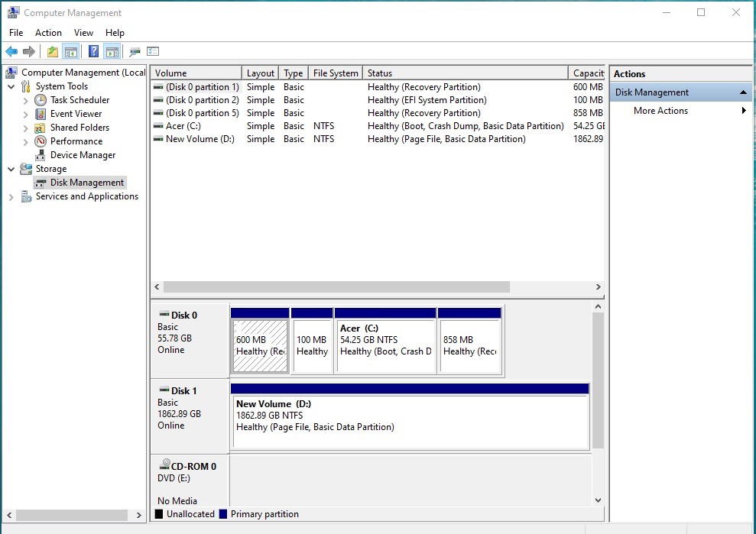Screen dimensions: 756x534
Task: Select the 858 MB recovery partition block
Action: click(469, 341)
